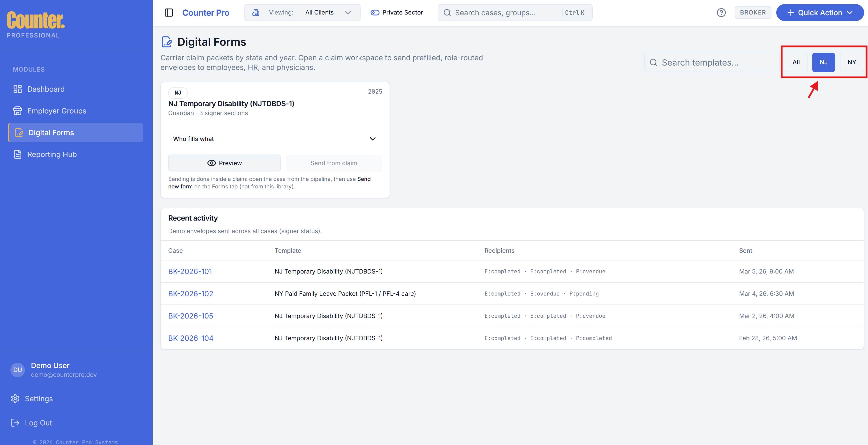
Task: Click the Reporting Hub document icon
Action: [17, 154]
